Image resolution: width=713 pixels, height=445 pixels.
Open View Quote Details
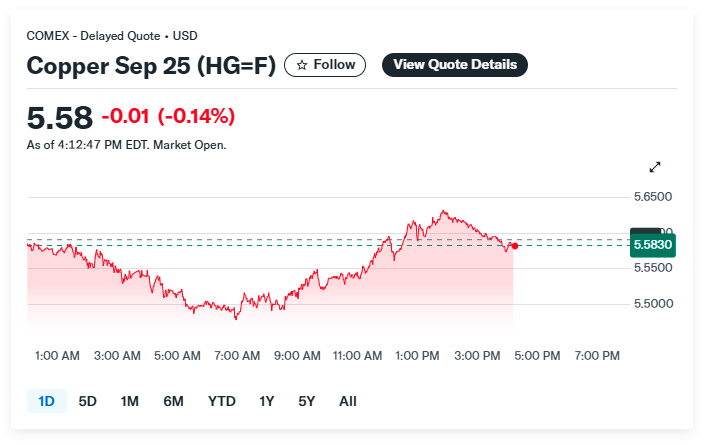(x=455, y=65)
